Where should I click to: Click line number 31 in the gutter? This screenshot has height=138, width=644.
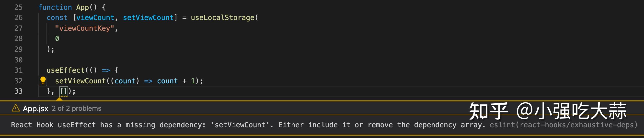tap(19, 70)
